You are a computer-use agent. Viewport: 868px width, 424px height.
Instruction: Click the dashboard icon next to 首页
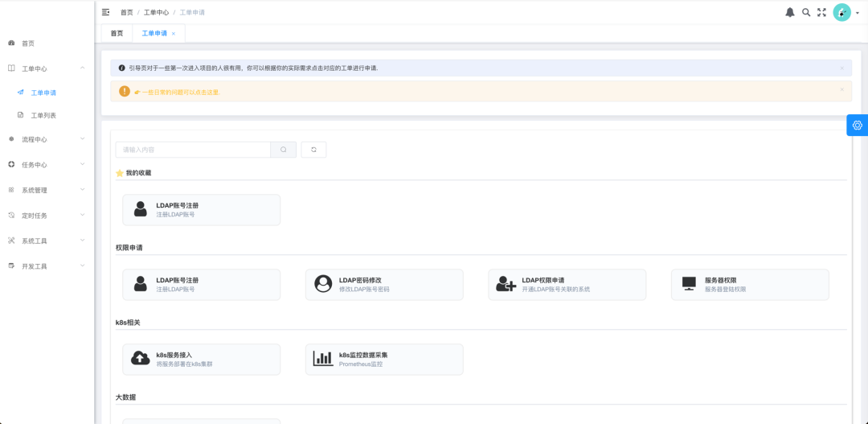pyautogui.click(x=11, y=43)
